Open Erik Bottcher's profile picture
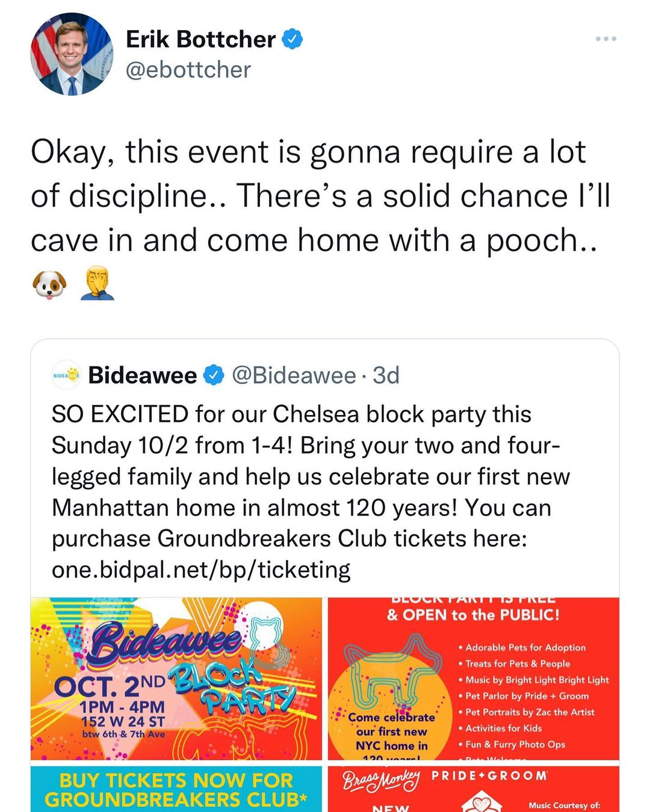 72,54
